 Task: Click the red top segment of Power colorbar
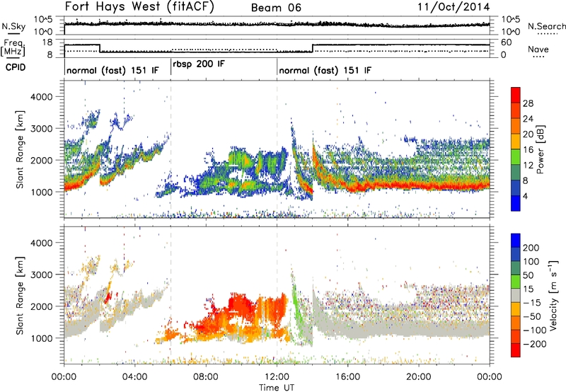point(516,96)
